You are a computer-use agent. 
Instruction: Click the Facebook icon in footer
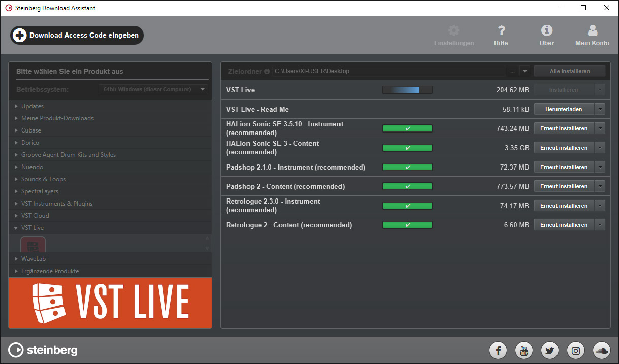click(x=498, y=350)
